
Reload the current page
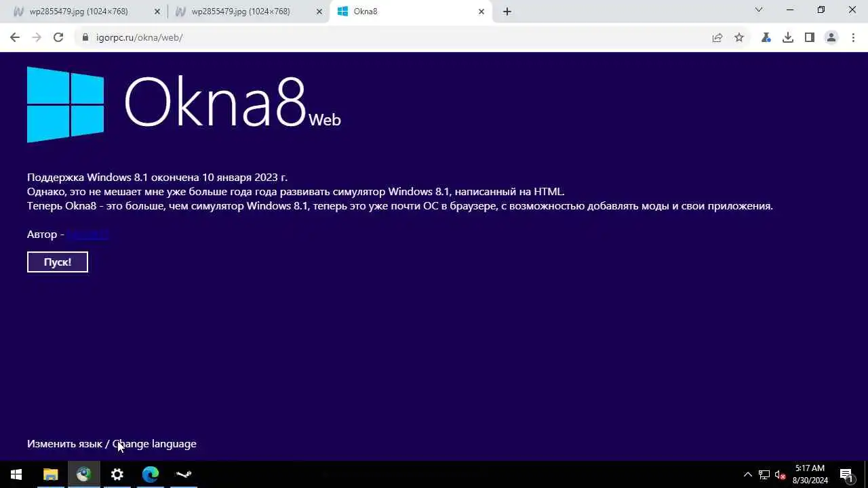(x=58, y=37)
